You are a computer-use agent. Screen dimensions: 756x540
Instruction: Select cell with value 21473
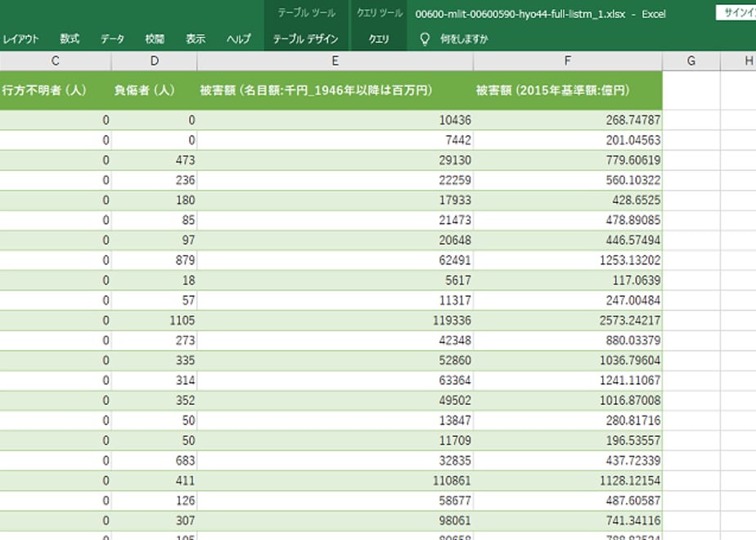[335, 220]
